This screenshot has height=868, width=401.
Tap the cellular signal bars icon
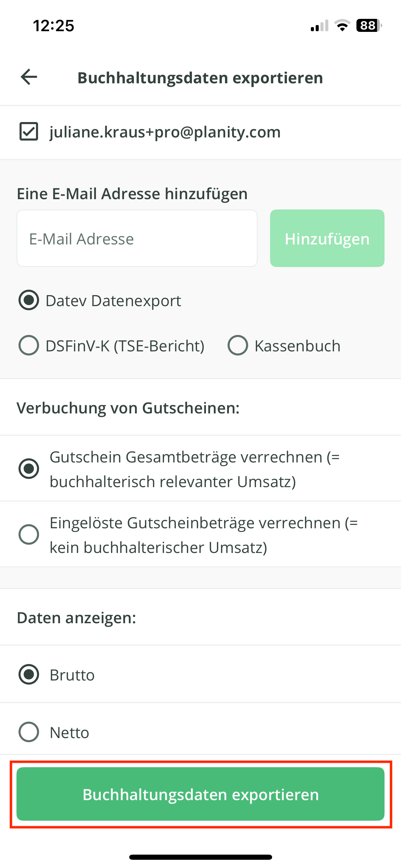[319, 26]
